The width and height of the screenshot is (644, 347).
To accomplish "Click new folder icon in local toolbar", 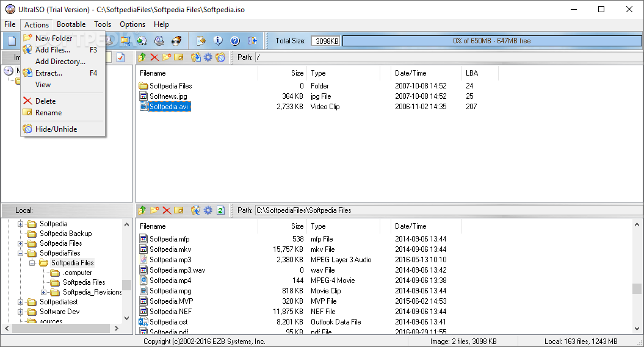I will (x=154, y=210).
